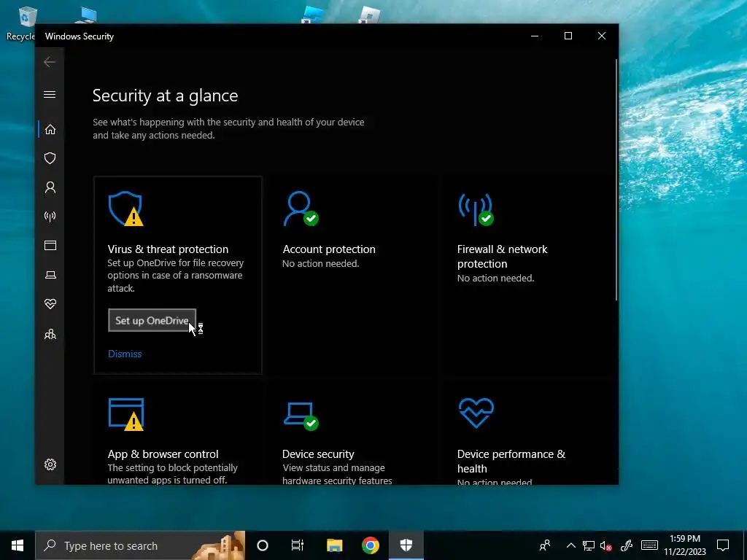Open Device performance & health heading
The width and height of the screenshot is (747, 560).
[511, 461]
